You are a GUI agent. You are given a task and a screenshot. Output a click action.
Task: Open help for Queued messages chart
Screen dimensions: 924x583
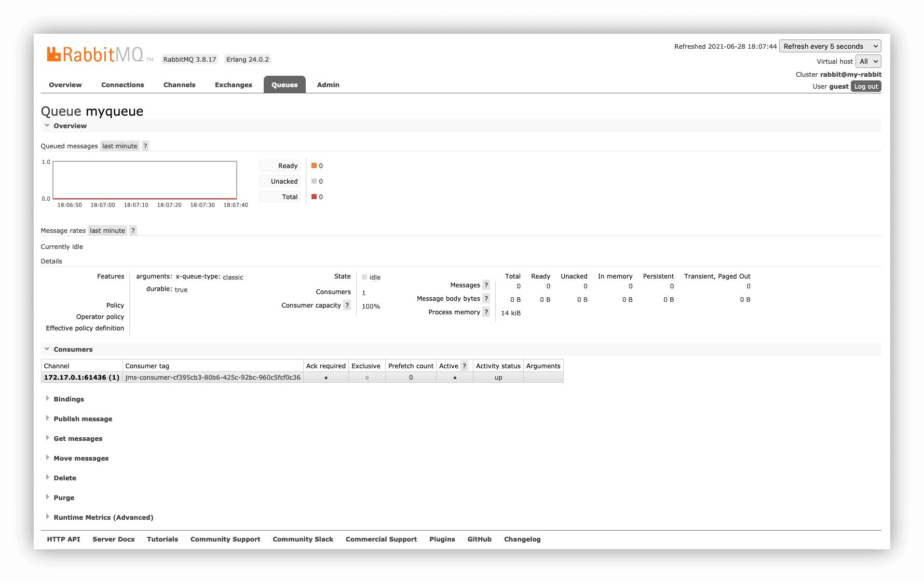pyautogui.click(x=145, y=146)
